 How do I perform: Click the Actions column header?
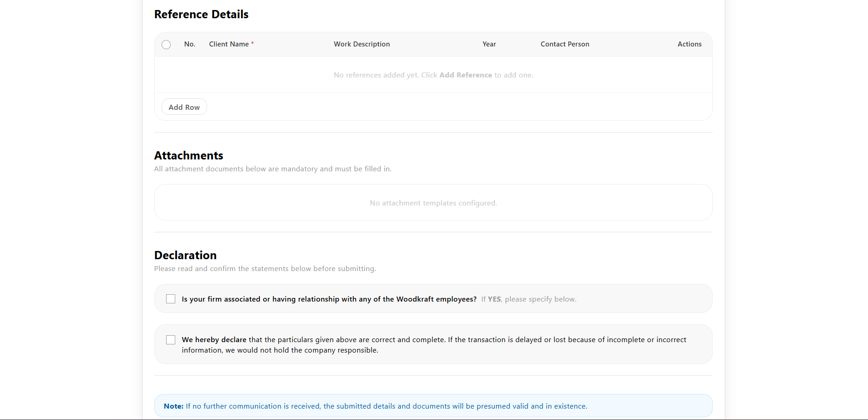[690, 44]
